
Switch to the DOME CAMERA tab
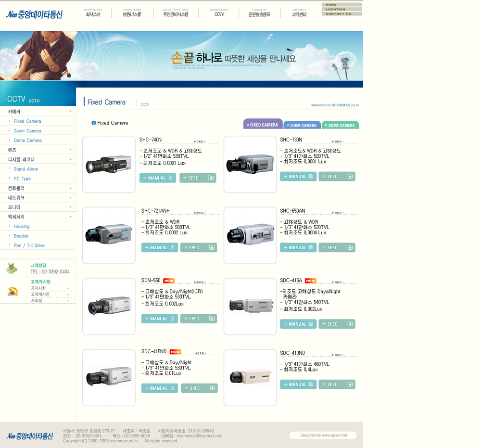pos(341,125)
